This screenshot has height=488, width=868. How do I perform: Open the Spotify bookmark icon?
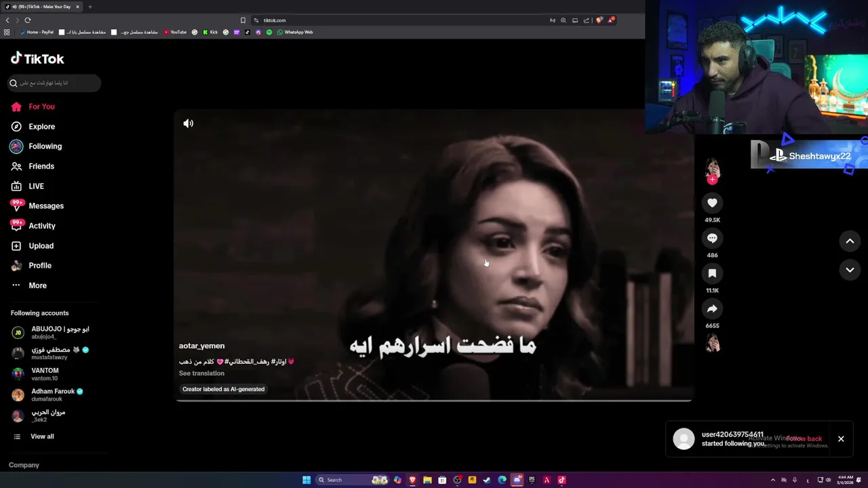(x=269, y=32)
